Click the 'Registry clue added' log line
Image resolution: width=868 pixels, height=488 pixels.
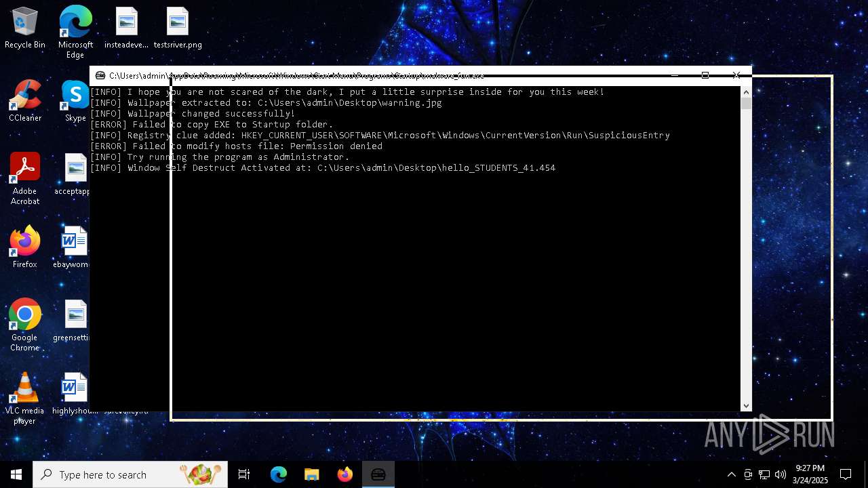coord(380,136)
